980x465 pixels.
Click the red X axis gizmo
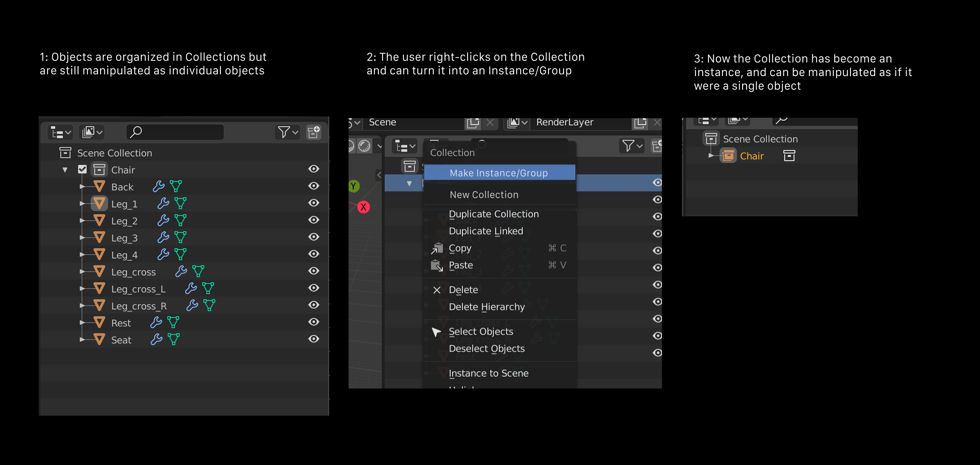click(x=363, y=207)
